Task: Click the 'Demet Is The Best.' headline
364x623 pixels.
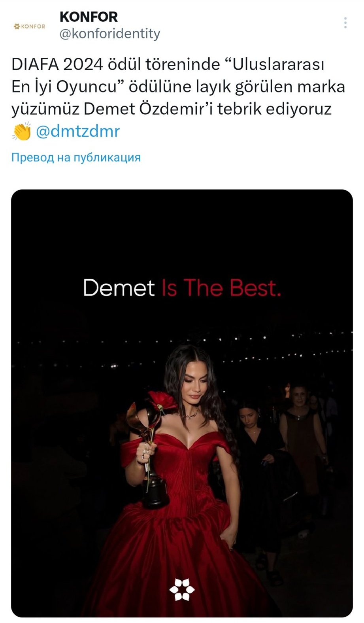Action: (x=182, y=288)
